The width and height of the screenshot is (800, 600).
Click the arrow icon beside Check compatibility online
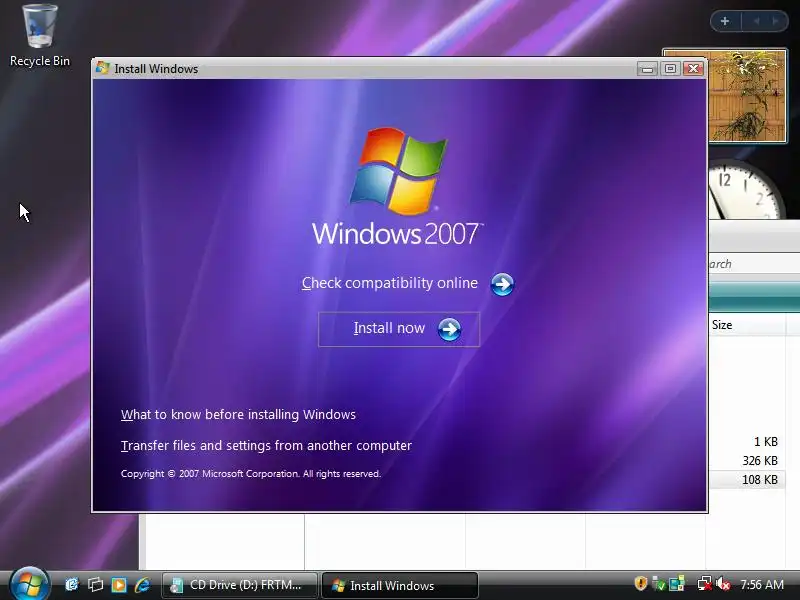(502, 284)
